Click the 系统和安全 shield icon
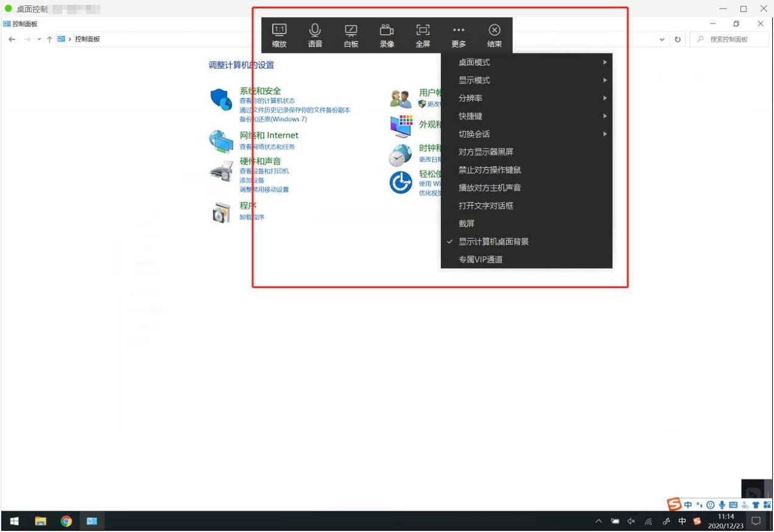This screenshot has height=532, width=774. (221, 99)
